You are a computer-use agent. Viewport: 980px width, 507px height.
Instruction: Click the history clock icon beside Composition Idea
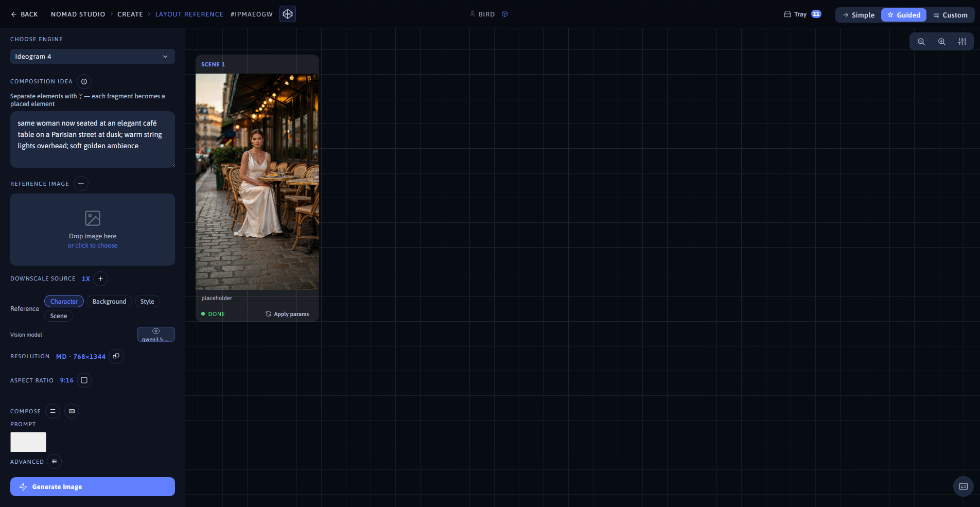[x=84, y=81]
